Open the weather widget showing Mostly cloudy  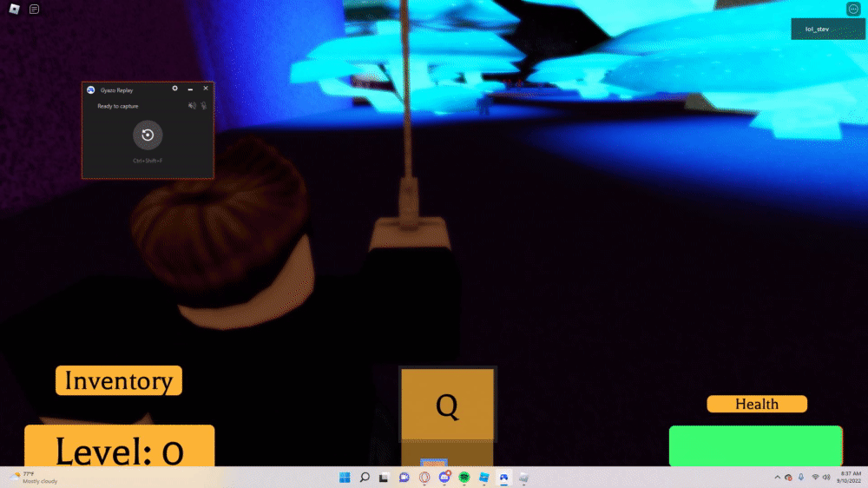(x=35, y=478)
